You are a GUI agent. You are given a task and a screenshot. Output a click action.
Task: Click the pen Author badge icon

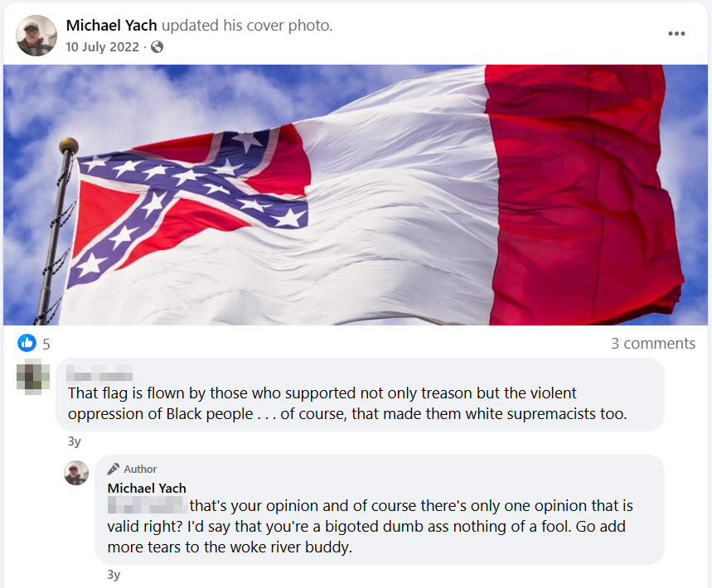pos(113,469)
